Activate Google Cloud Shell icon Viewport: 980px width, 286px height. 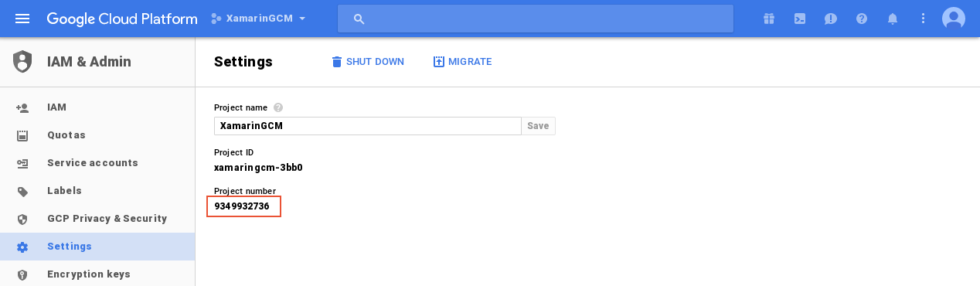click(800, 19)
